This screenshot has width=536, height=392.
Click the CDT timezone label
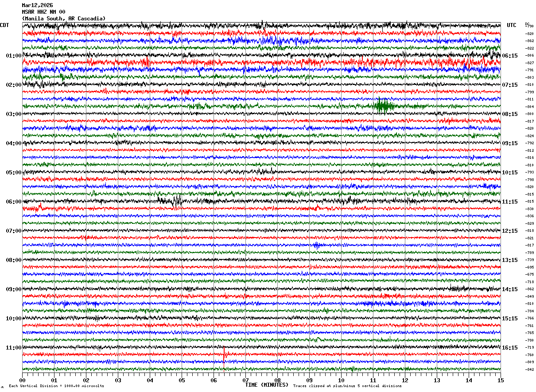coord(4,25)
